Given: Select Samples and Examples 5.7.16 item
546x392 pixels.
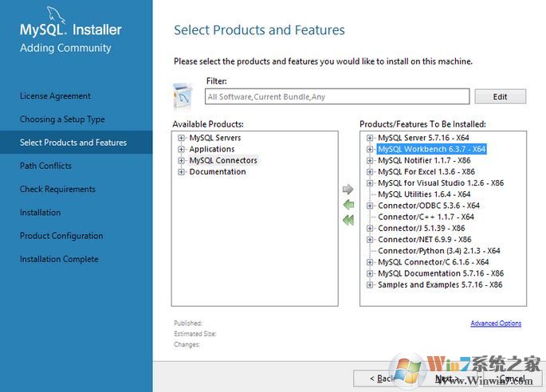Looking at the screenshot, I should pos(440,284).
